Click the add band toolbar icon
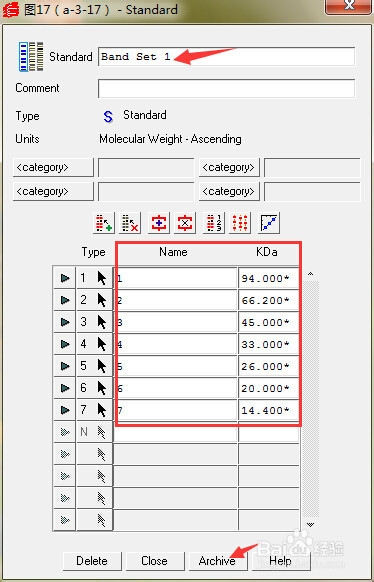Viewport: 374px width, 582px height. tap(104, 223)
